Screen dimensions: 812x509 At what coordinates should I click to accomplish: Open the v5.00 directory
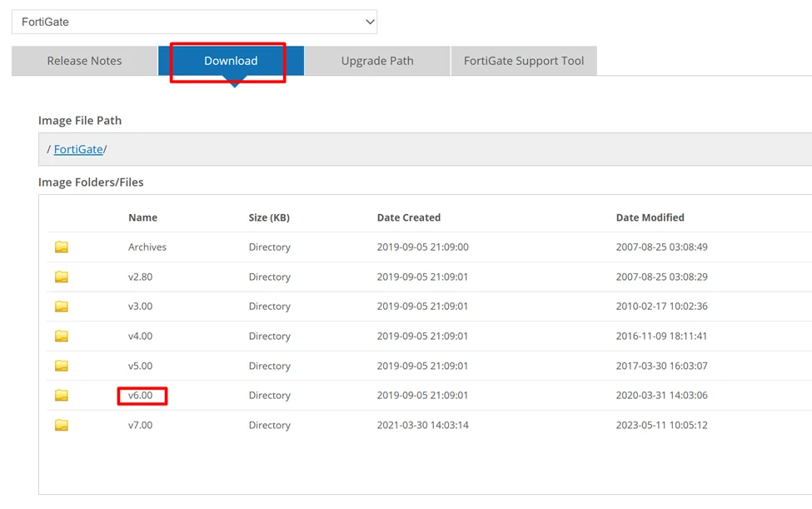[x=141, y=366]
